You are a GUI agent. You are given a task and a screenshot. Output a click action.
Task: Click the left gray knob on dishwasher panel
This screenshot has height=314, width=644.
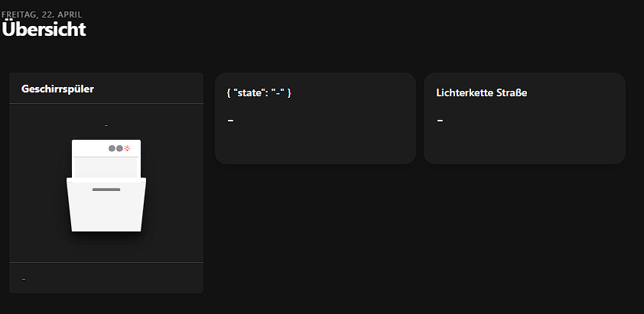coord(112,148)
